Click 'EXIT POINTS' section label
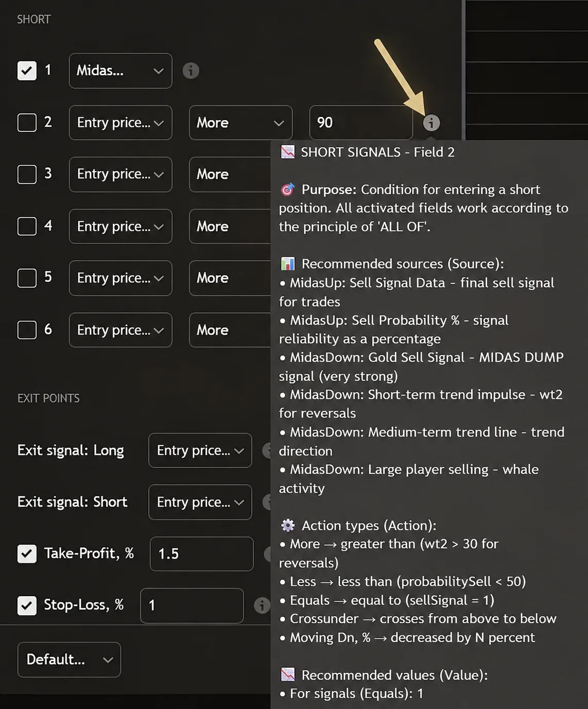 [48, 398]
